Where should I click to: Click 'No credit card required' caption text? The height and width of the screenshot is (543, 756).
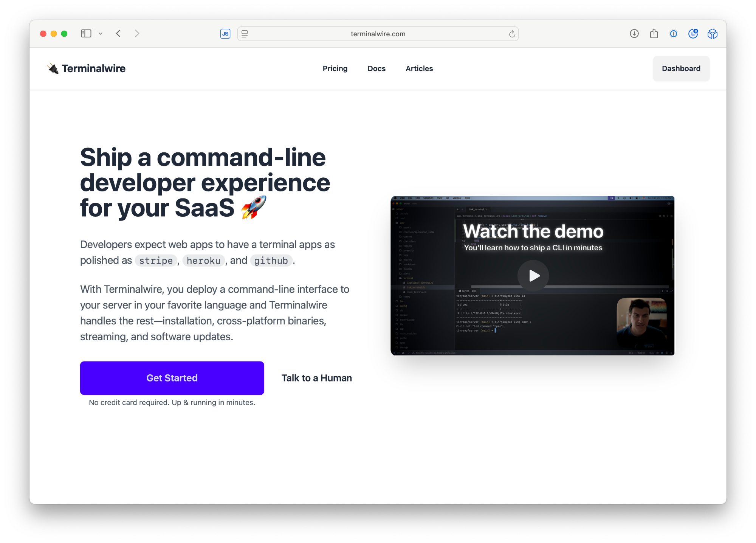(172, 402)
